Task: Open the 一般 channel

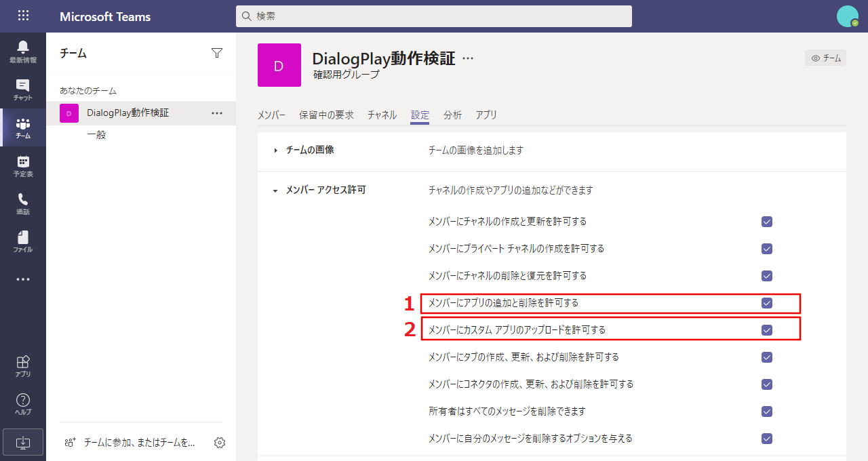Action: click(96, 135)
